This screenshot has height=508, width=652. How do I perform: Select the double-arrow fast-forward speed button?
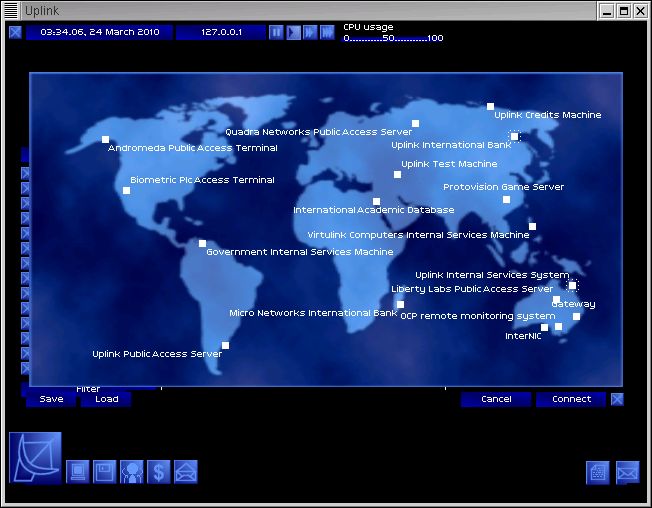point(310,32)
